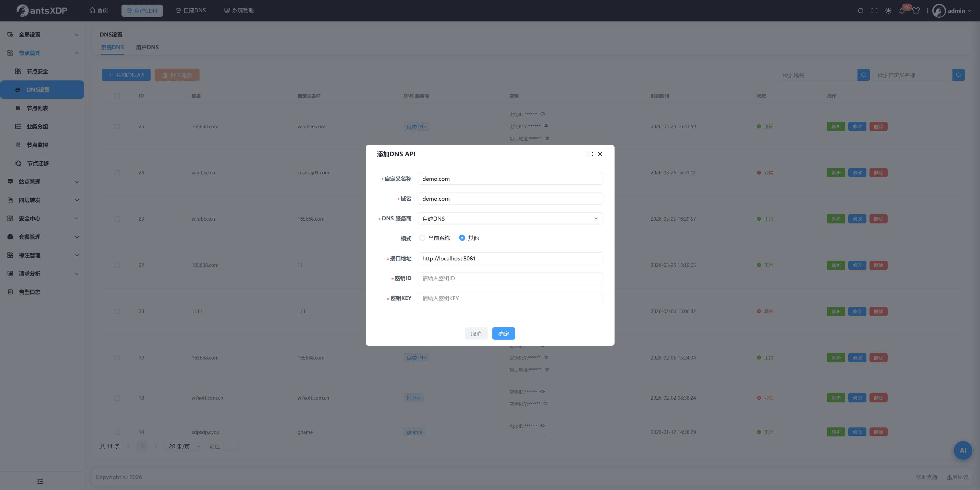Click 修改 for row with ID 24
The width and height of the screenshot is (980, 490).
coord(857,173)
